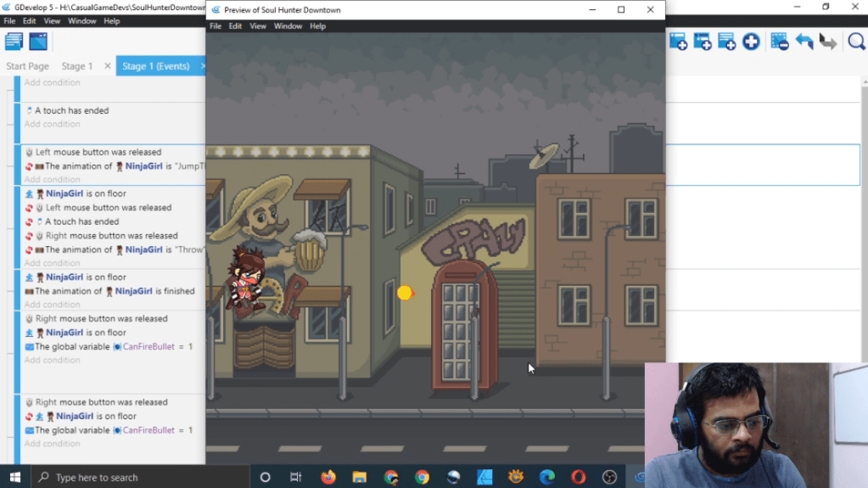Switch to the Stage 1 scene tab
868x488 pixels.
point(77,66)
